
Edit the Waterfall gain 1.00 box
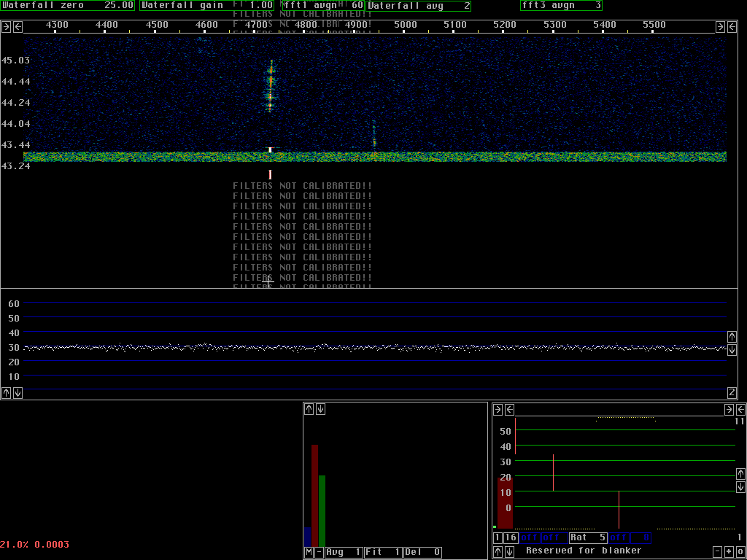tap(207, 6)
